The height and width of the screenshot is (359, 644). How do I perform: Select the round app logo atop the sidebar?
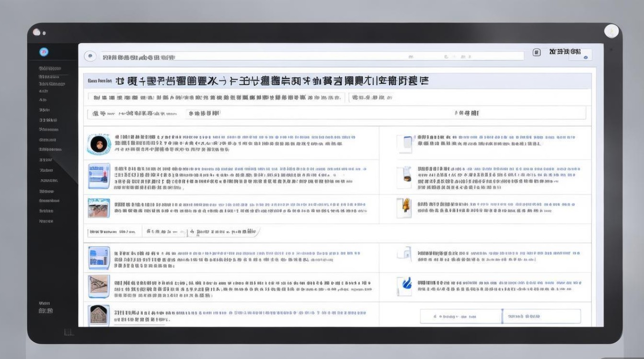[x=44, y=52]
